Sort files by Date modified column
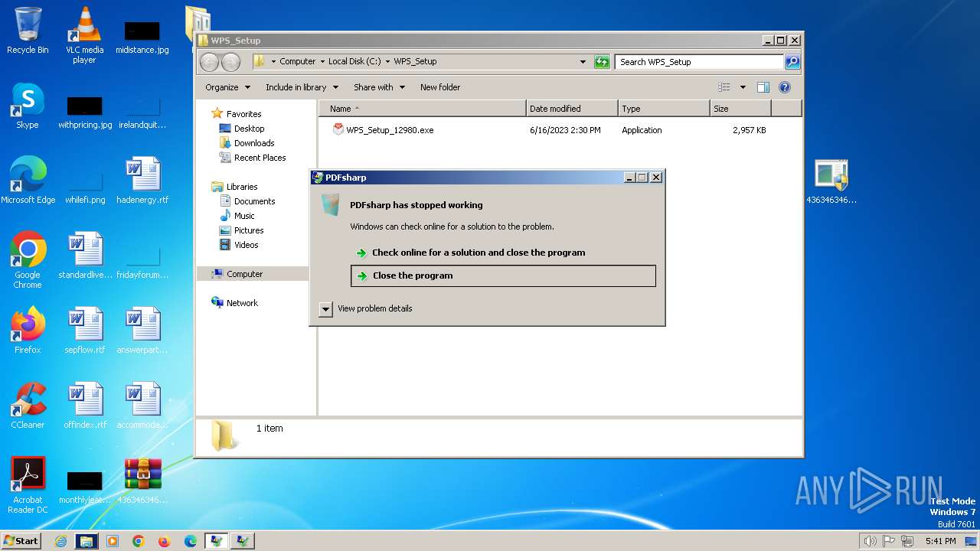Image resolution: width=980 pixels, height=551 pixels. click(x=572, y=109)
